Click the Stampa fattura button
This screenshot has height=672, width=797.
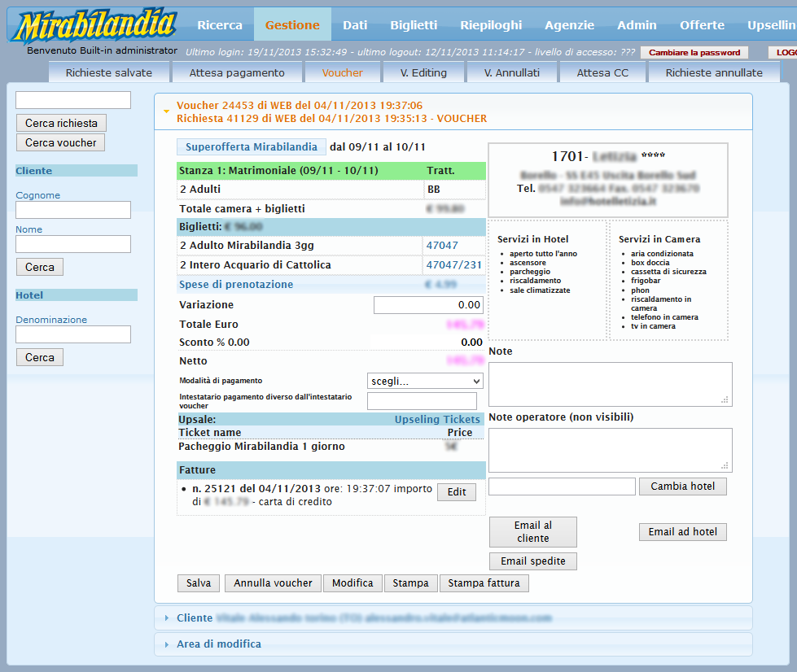pos(484,583)
